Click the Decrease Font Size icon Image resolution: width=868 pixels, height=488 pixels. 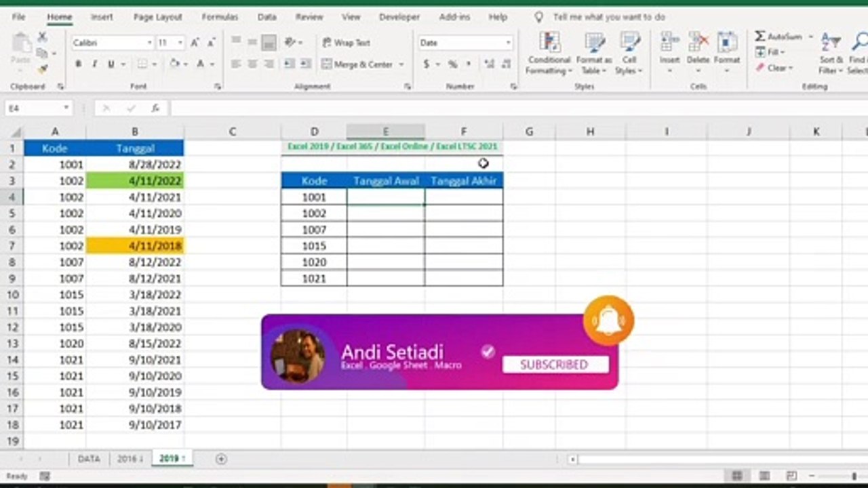coord(210,43)
